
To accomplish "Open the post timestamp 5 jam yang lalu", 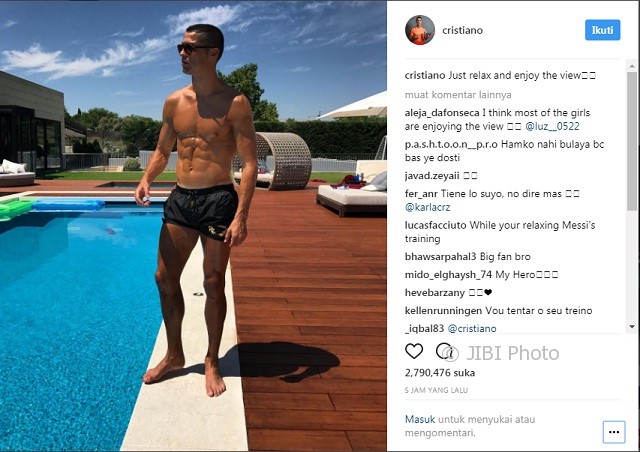I will click(x=436, y=390).
